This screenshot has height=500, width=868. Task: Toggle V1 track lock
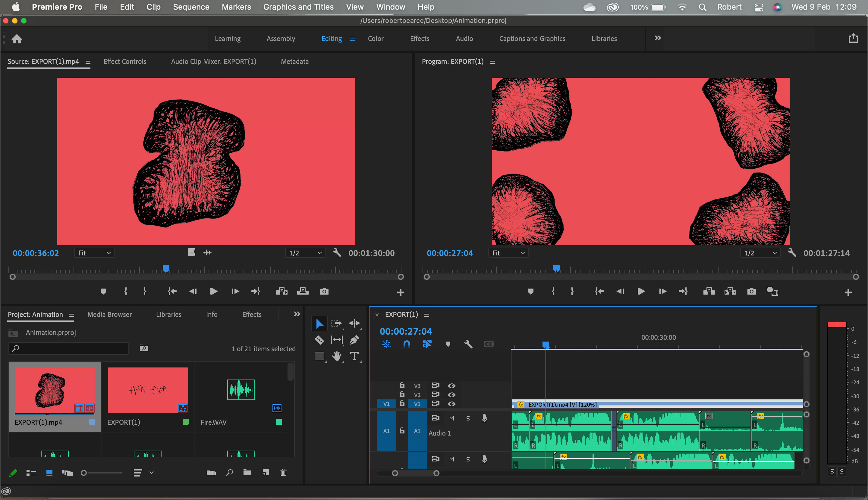[402, 404]
